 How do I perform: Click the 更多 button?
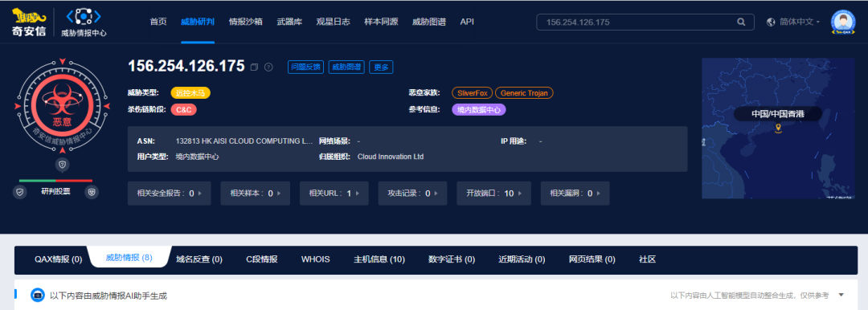(x=382, y=67)
